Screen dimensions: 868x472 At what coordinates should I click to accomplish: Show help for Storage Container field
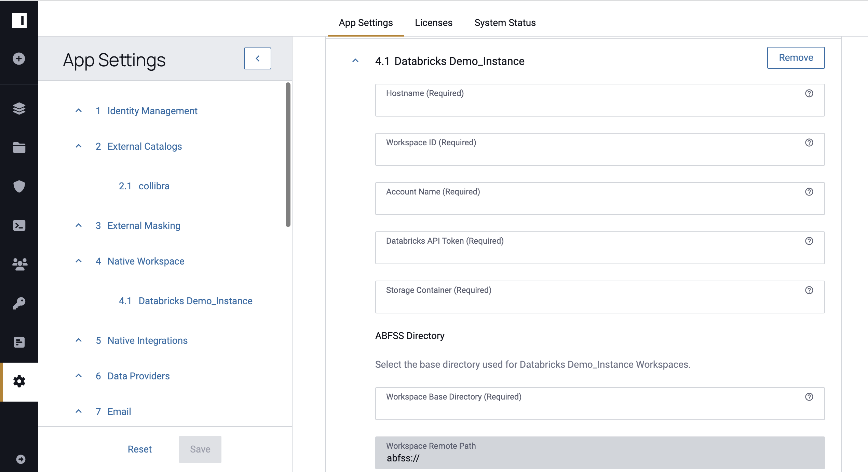click(x=809, y=290)
